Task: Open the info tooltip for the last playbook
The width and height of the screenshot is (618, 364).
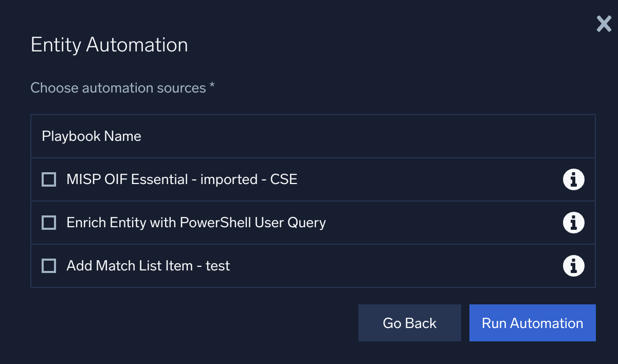Action: tap(573, 266)
